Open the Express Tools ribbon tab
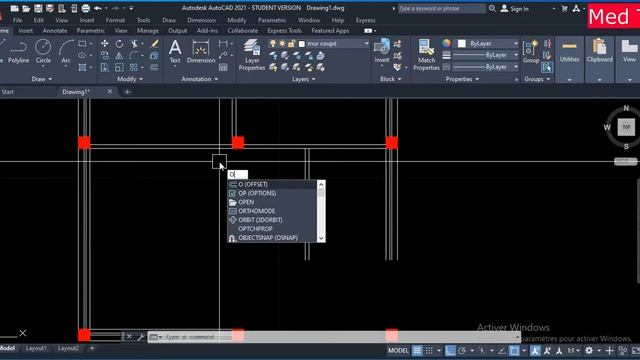Image resolution: width=640 pixels, height=360 pixels. click(284, 31)
